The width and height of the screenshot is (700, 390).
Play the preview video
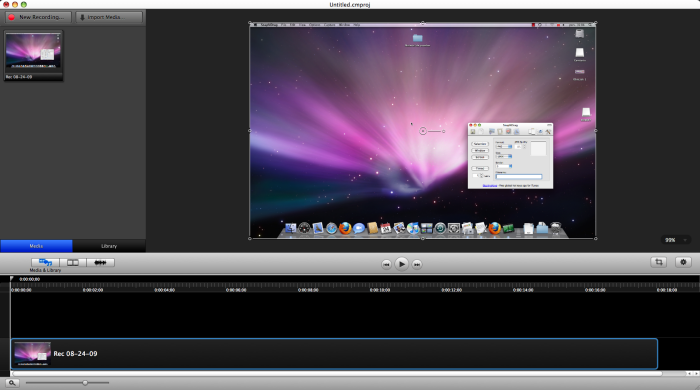[x=401, y=264]
